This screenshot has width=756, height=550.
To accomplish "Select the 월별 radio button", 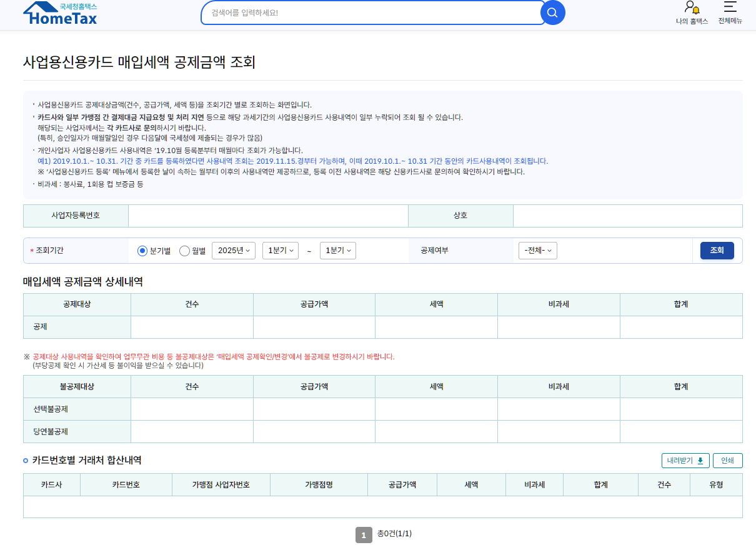I will pyautogui.click(x=184, y=251).
